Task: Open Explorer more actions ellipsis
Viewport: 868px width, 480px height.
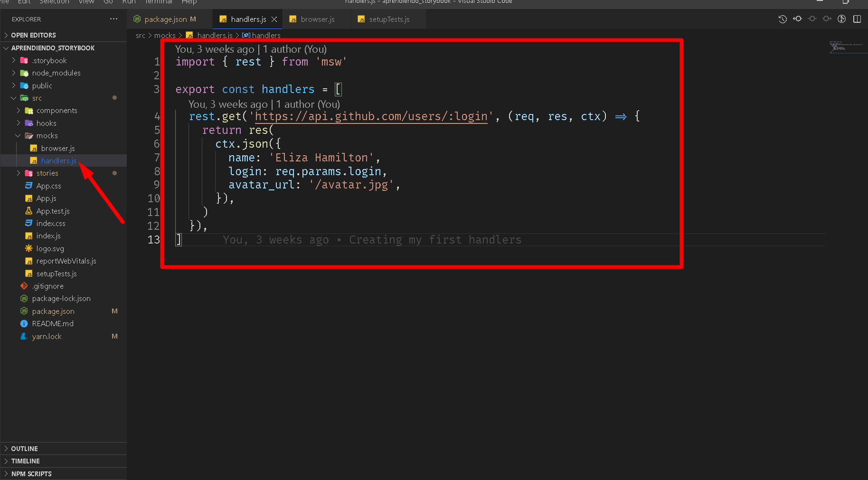Action: pos(113,19)
